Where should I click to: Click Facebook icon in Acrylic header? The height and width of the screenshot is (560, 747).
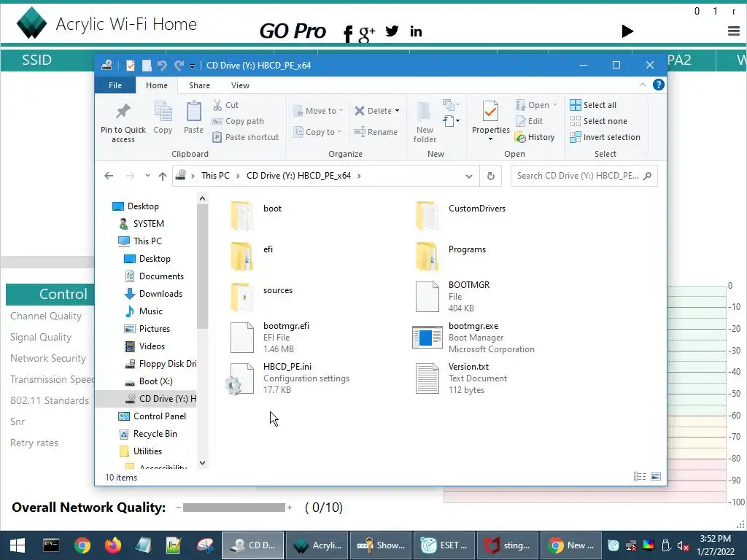[348, 34]
